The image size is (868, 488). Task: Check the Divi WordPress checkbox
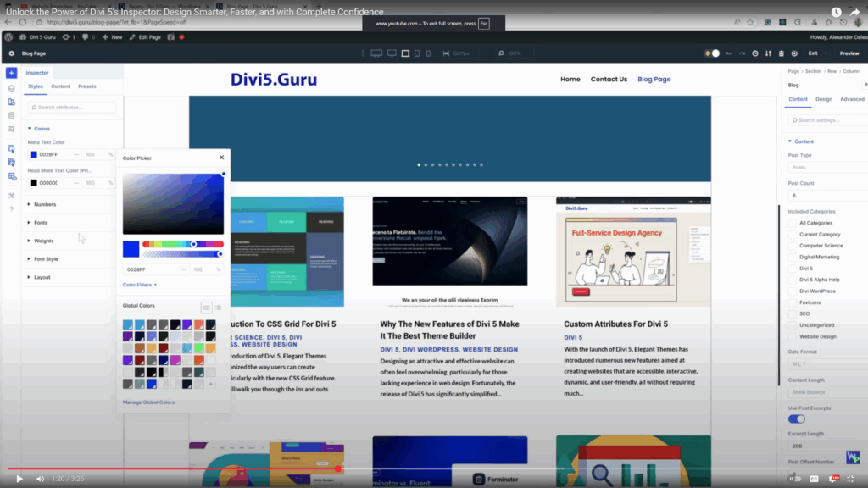point(793,291)
